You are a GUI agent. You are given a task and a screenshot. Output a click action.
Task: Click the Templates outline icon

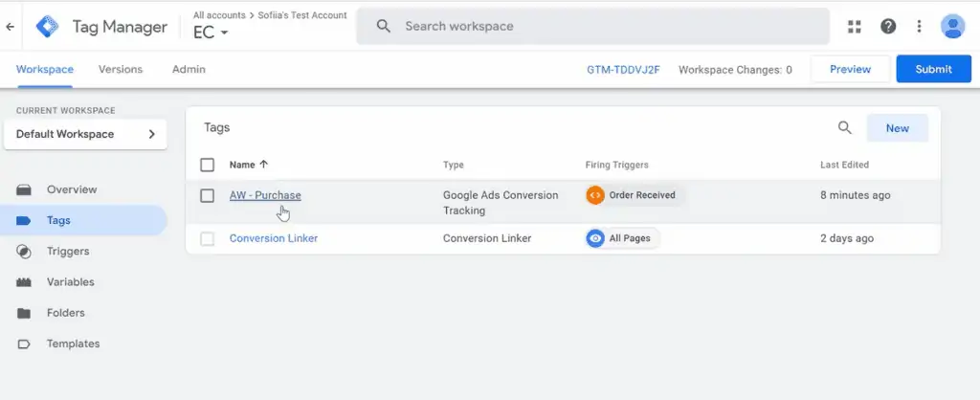[24, 344]
